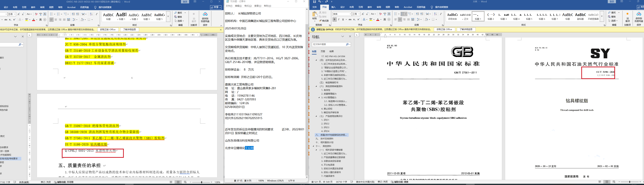
Task: Toggle right alignment in right Word window
Action: click(404, 20)
